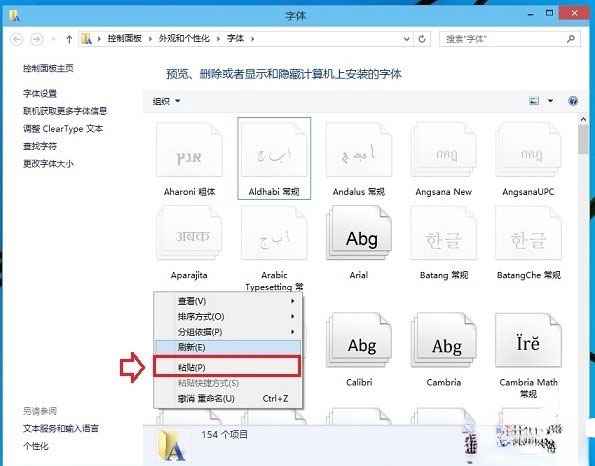The width and height of the screenshot is (595, 466).
Task: Click window icon in title bar
Action: pyautogui.click(x=14, y=15)
